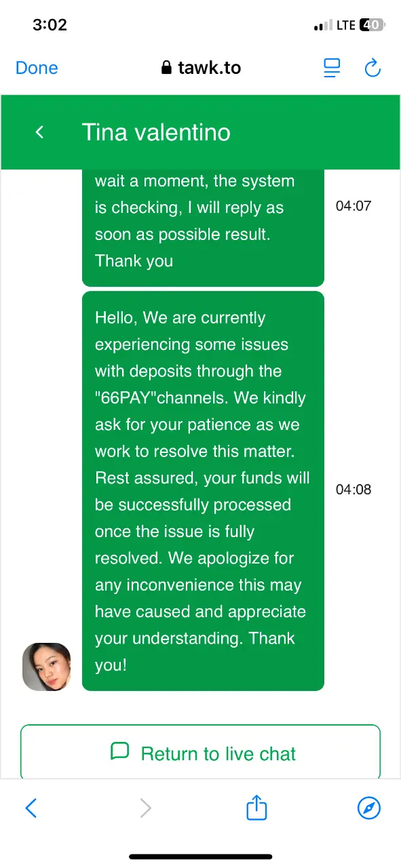
Task: Tap the 04:07 message timestamp
Action: coord(354,206)
